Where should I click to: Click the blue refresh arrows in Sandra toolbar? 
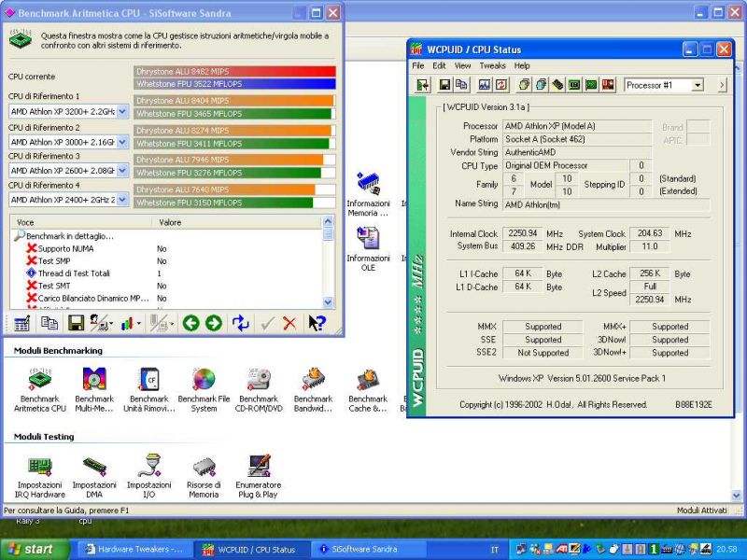[x=241, y=323]
